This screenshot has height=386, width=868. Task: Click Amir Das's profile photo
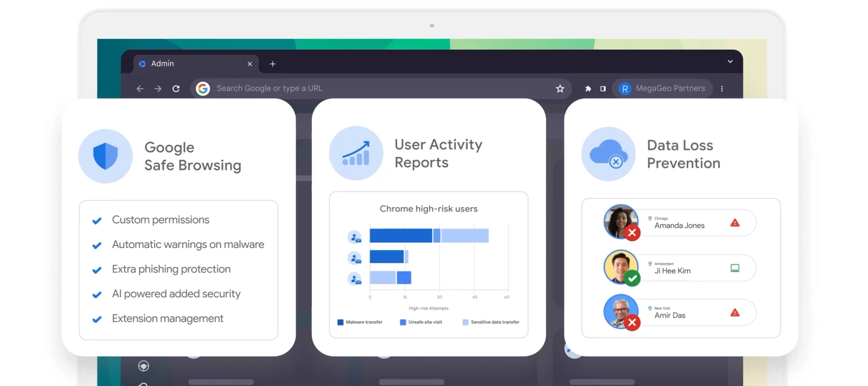(x=621, y=311)
